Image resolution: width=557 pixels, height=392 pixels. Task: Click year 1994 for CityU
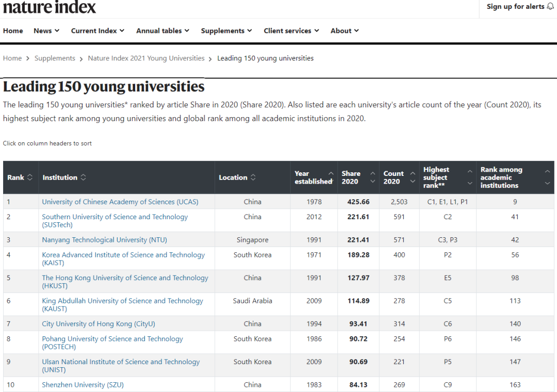[x=314, y=324]
